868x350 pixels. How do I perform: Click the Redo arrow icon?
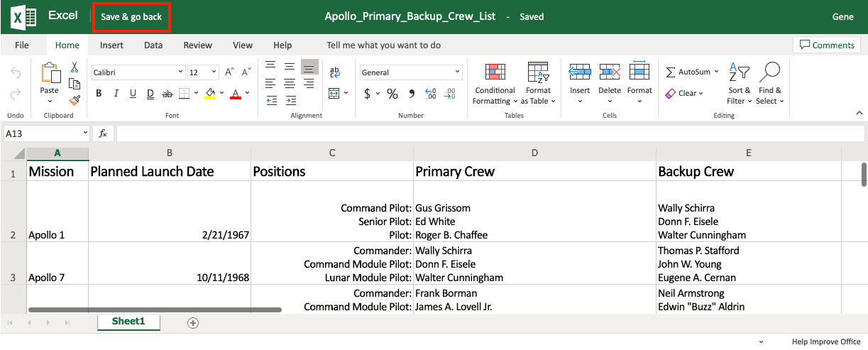(x=16, y=94)
